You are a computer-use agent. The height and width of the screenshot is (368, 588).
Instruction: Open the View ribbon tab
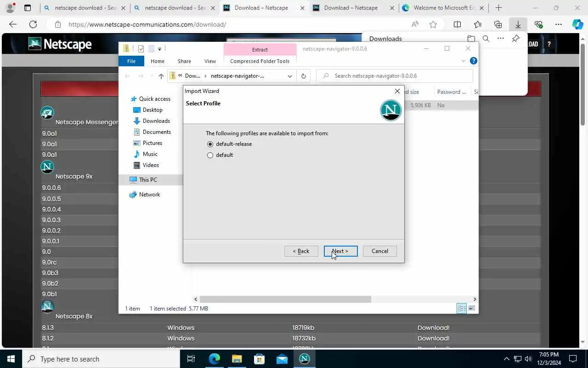click(x=210, y=61)
